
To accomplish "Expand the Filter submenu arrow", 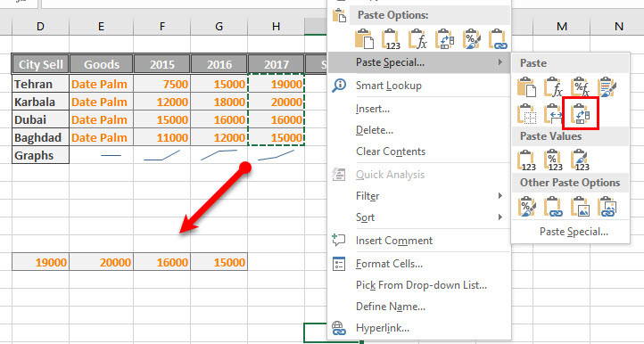I will coord(500,196).
